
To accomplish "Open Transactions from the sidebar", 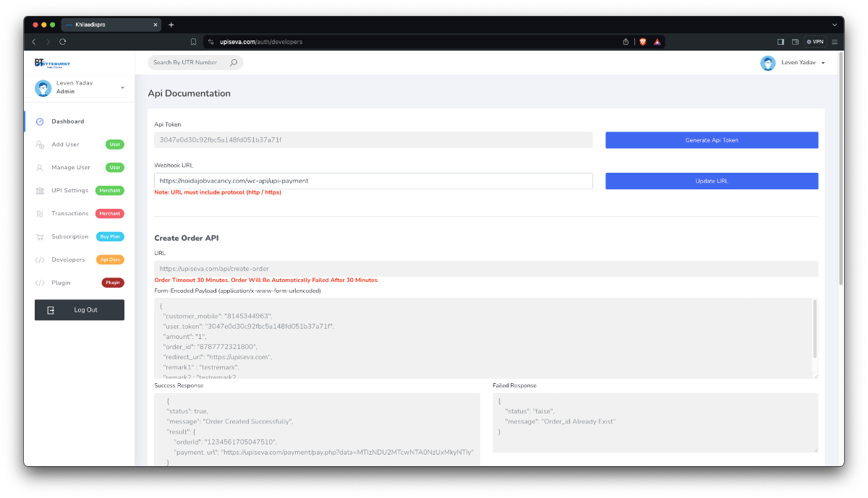I will pos(69,214).
